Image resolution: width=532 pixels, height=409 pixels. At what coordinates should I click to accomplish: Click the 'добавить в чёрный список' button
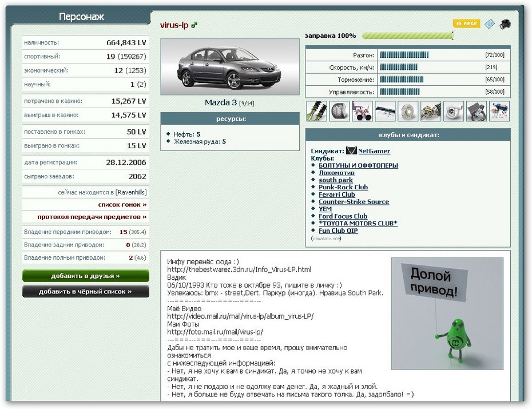[85, 291]
